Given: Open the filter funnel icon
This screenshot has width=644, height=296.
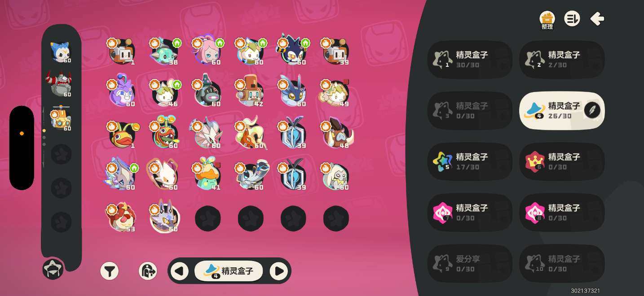Looking at the screenshot, I should click(x=109, y=271).
